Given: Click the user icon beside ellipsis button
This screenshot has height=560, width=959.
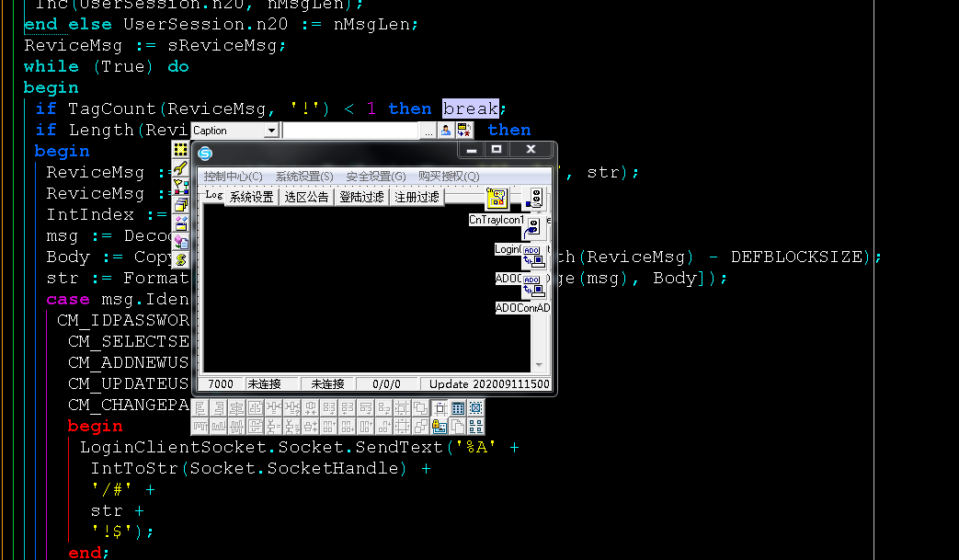Looking at the screenshot, I should [x=446, y=131].
